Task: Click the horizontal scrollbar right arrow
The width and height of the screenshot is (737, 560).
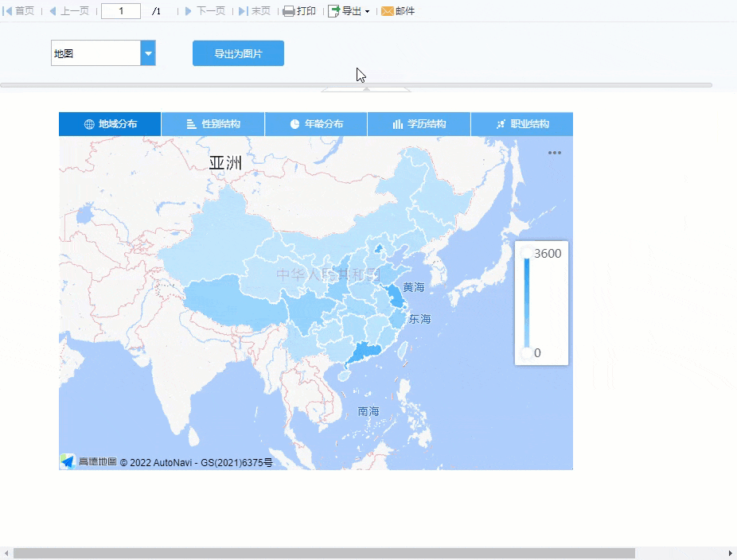Action: point(731,553)
